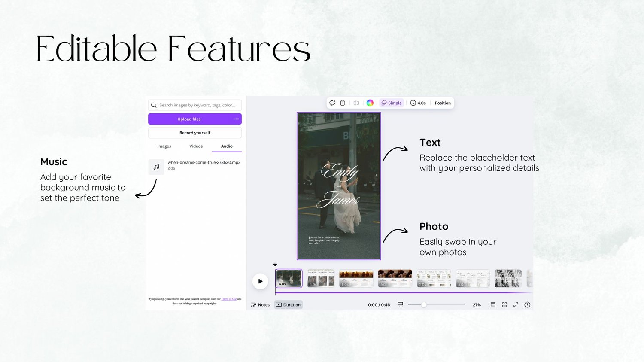Click the replace/regenerate icon in the floating toolbar
Screen dimensions: 644x362
[x=332, y=103]
